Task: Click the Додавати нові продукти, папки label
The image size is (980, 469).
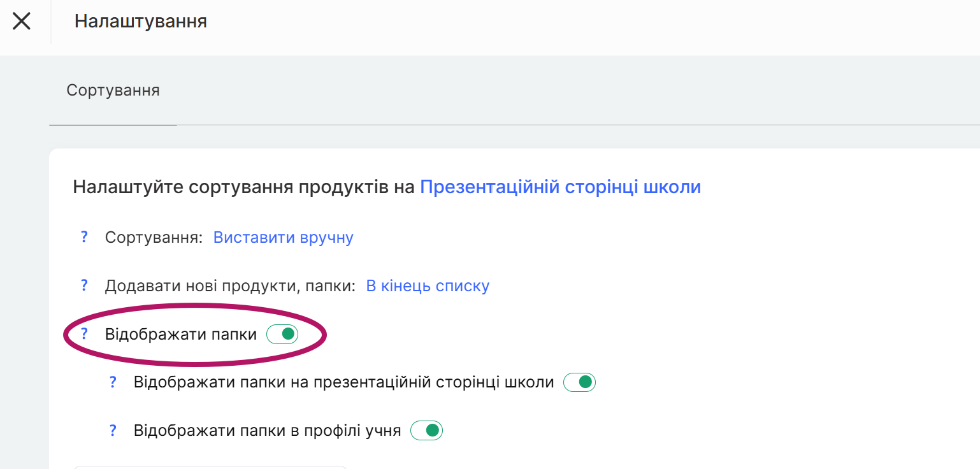Action: (x=229, y=285)
